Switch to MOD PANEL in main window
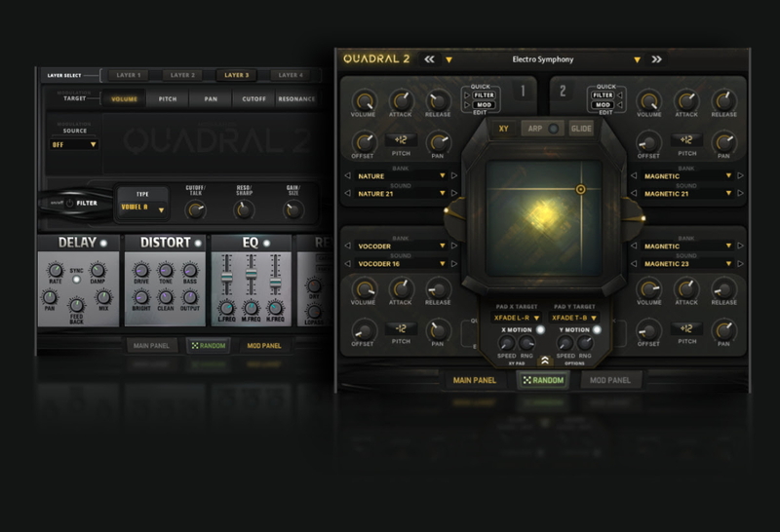Viewport: 780px width, 532px height. point(610,380)
